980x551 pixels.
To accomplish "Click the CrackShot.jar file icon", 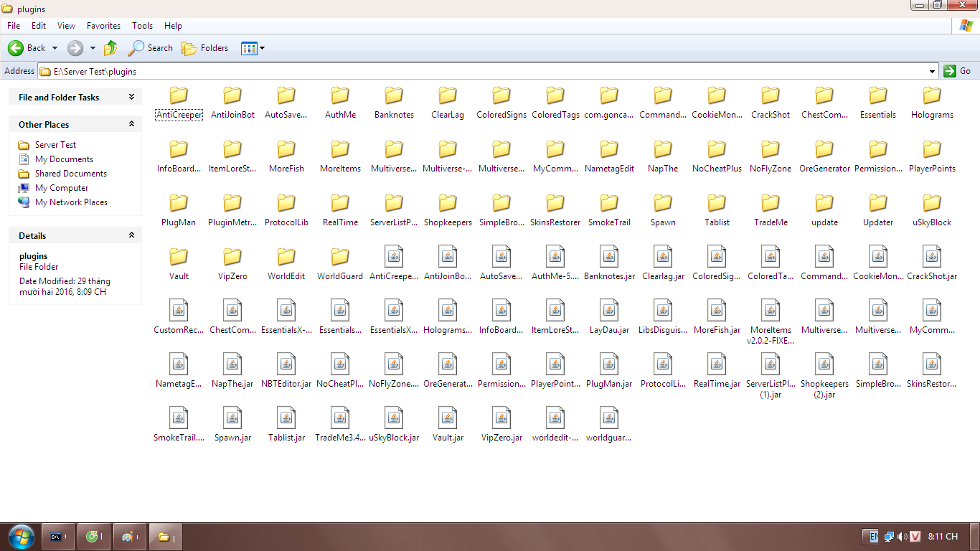I will 932,257.
